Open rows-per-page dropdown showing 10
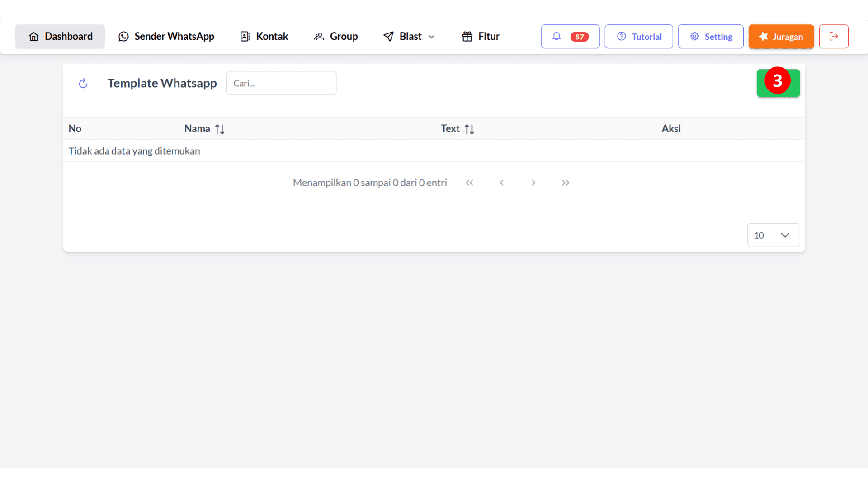Screen dimensions: 868x488 click(x=773, y=235)
